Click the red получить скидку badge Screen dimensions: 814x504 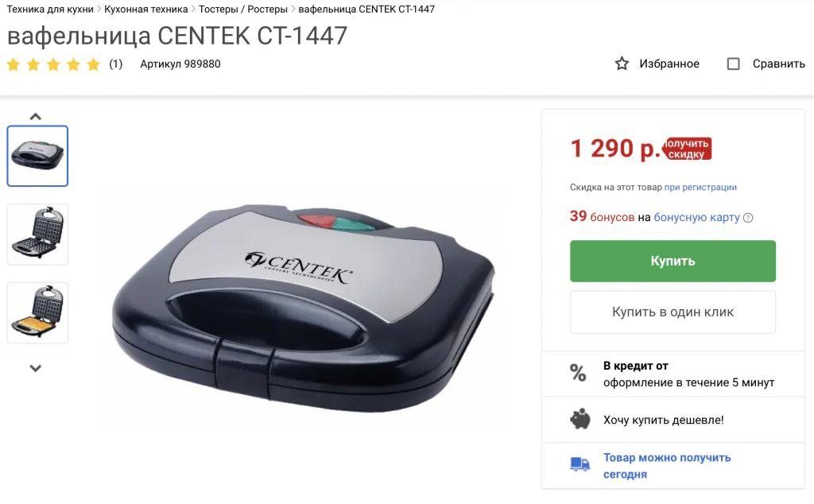(686, 149)
